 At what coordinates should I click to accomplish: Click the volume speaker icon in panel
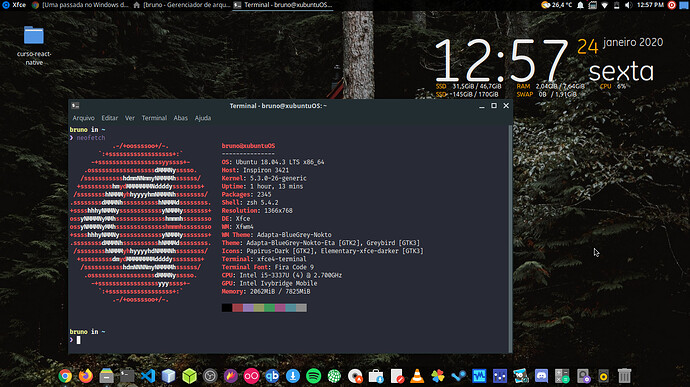(x=628, y=5)
